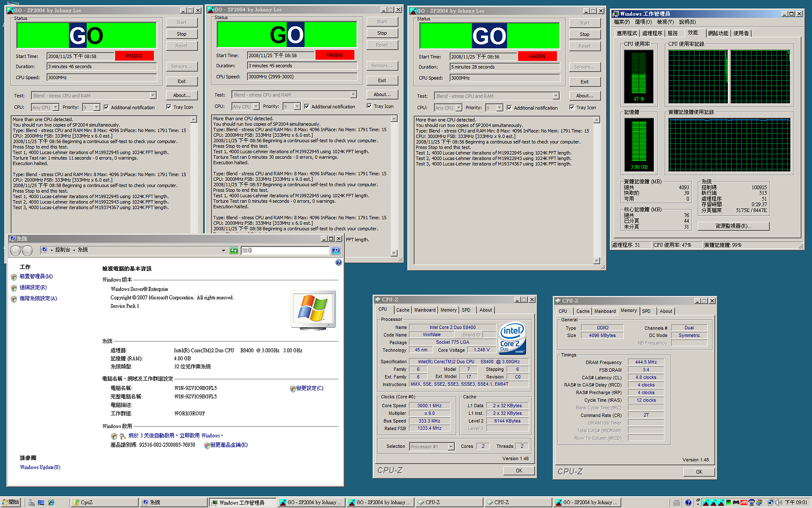Viewport: 812px width, 508px height.
Task: Open the Cache tab in the left CPU-Z window
Action: click(403, 310)
